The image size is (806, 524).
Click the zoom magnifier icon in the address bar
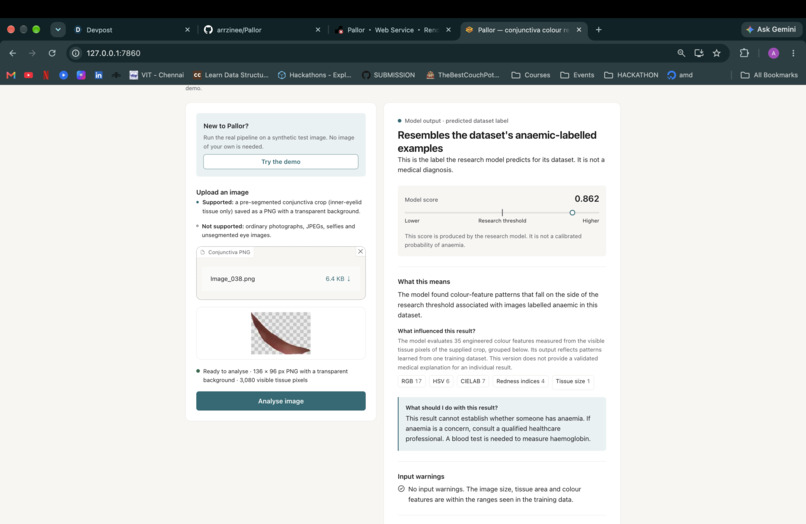681,53
